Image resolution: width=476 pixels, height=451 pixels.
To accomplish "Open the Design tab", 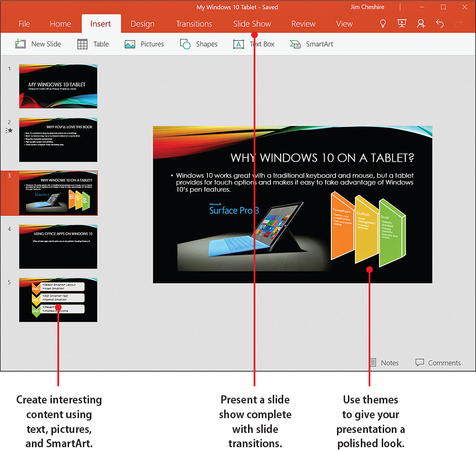I will point(142,24).
